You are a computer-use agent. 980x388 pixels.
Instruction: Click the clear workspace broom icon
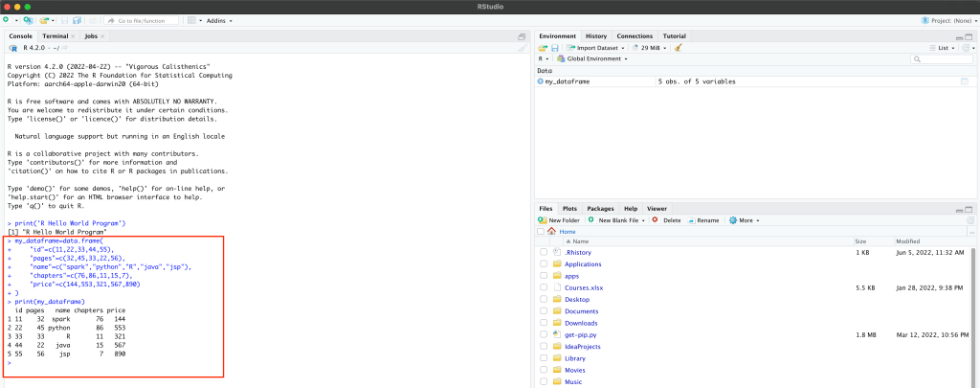(x=679, y=47)
